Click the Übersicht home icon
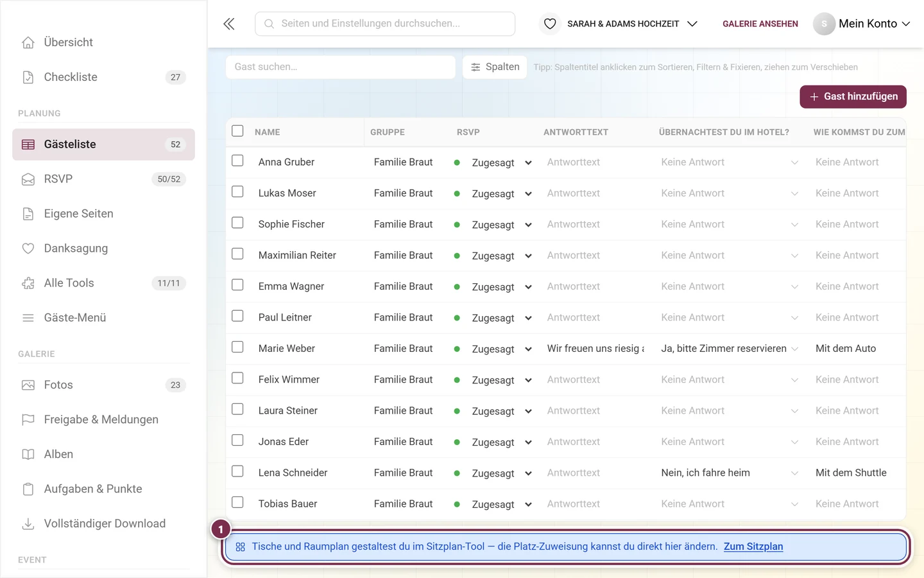 [x=28, y=42]
